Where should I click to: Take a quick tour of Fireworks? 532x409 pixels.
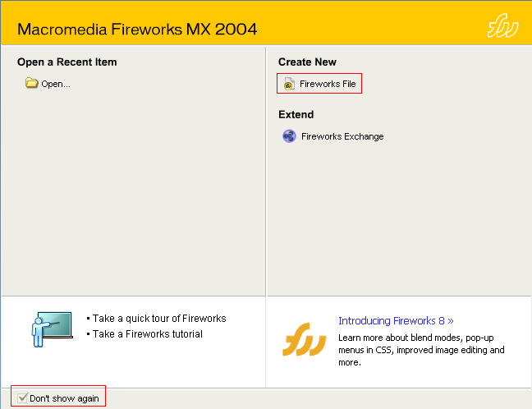(159, 319)
